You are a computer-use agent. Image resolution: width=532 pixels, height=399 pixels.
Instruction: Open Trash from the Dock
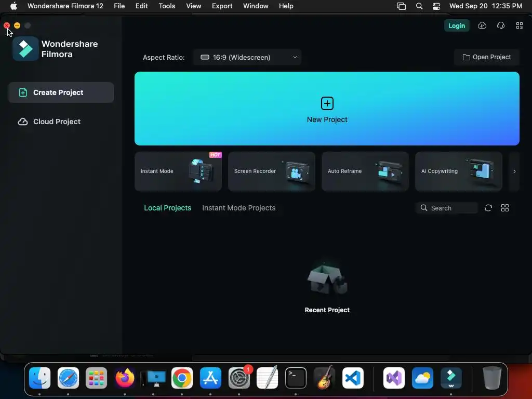(x=492, y=378)
